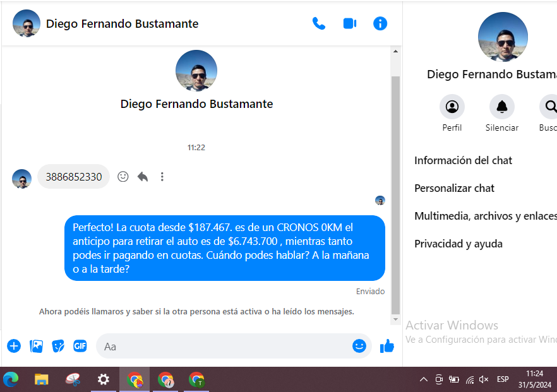Switch to the first Chrome taskbar window
Viewport: 557px width, 392px height.
click(x=135, y=379)
